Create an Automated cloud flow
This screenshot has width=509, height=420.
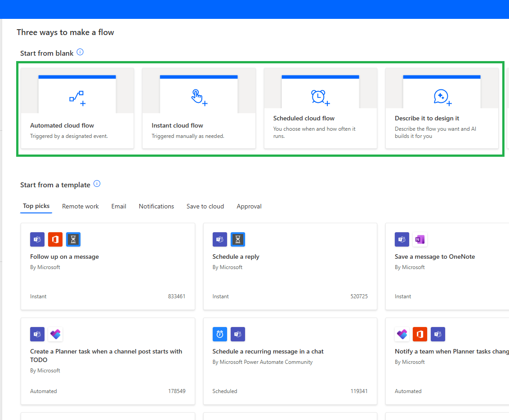tap(77, 108)
